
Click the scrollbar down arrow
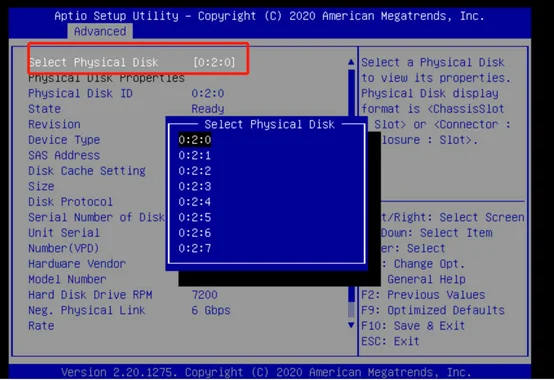pos(351,325)
